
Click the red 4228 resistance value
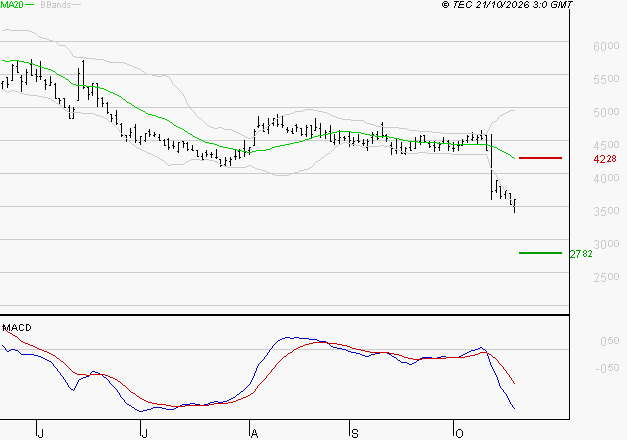coord(605,159)
